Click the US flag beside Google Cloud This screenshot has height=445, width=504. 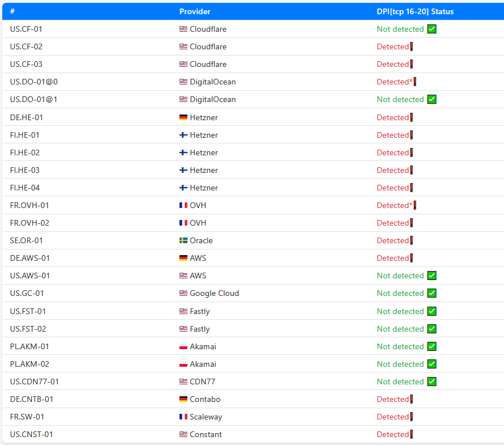pos(183,293)
